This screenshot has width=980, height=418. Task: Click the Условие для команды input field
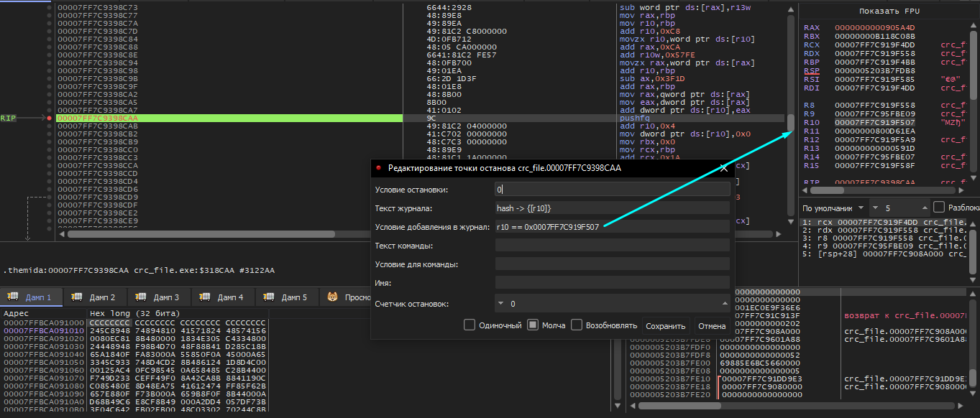click(x=613, y=264)
